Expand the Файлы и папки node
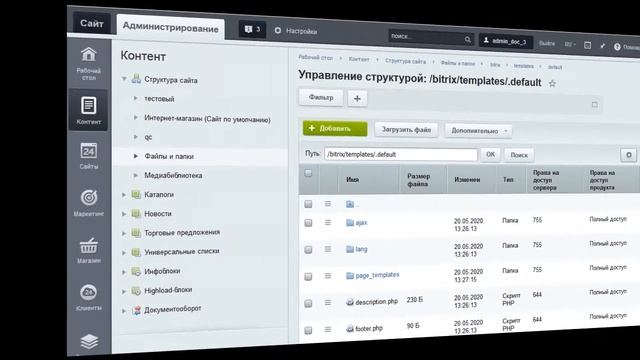 [136, 156]
